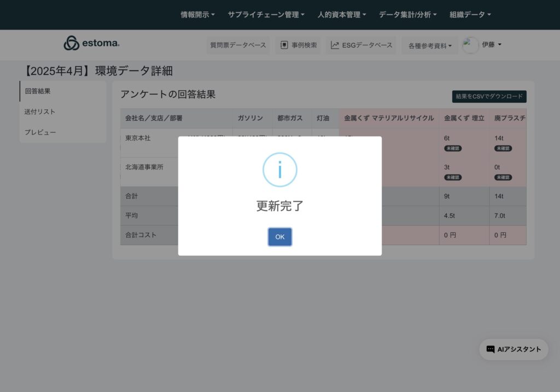Expand the 各種参考資料 dropdown

[x=430, y=46]
